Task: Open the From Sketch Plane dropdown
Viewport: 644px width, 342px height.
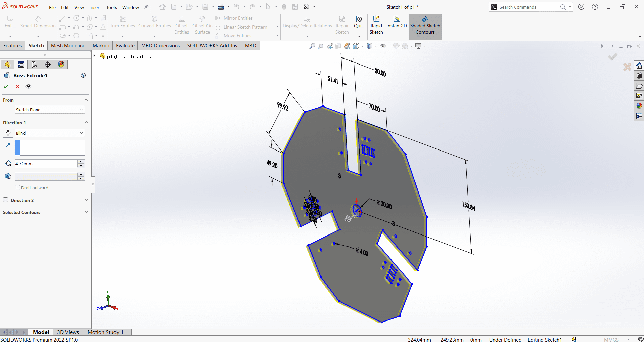Action: 50,110
